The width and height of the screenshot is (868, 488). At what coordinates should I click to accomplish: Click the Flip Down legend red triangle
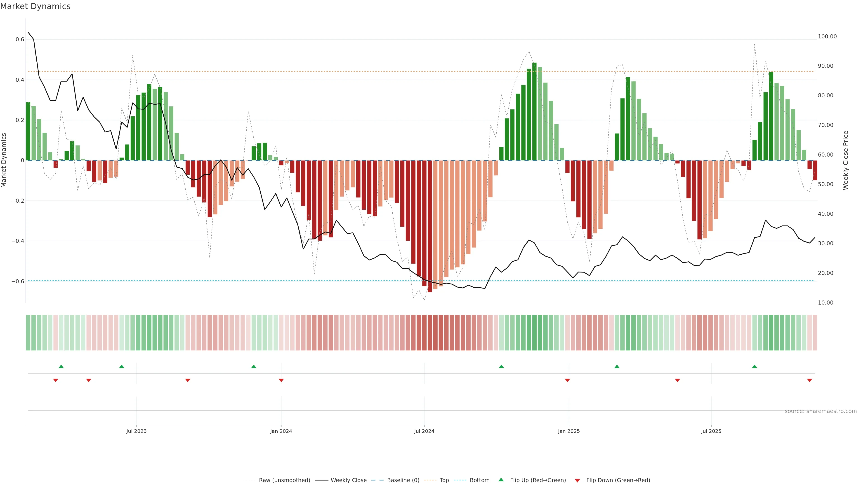[x=577, y=480]
